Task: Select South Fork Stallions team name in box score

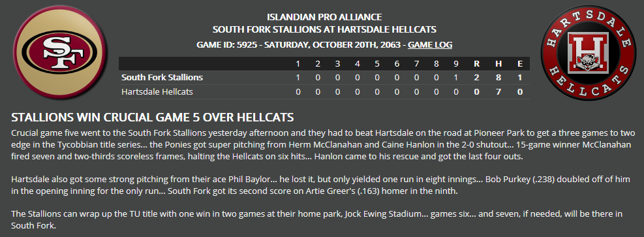Action: tap(162, 77)
